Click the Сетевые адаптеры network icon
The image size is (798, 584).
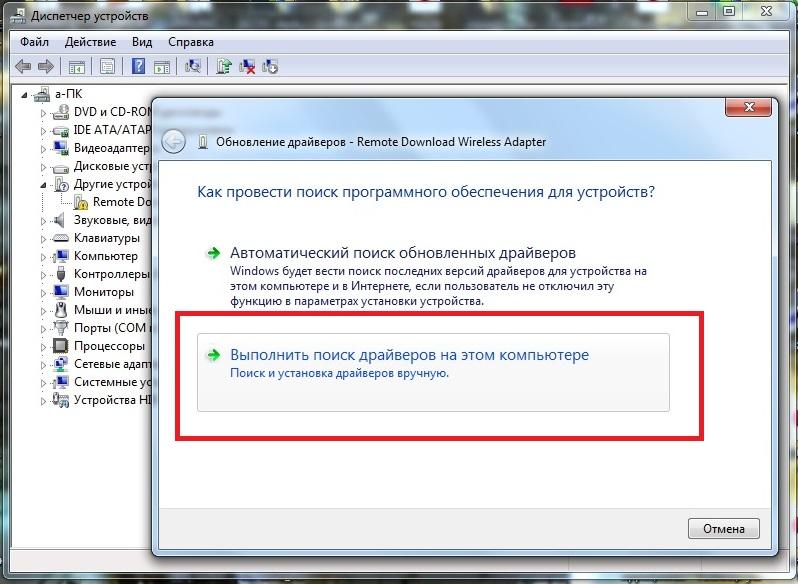pyautogui.click(x=61, y=364)
